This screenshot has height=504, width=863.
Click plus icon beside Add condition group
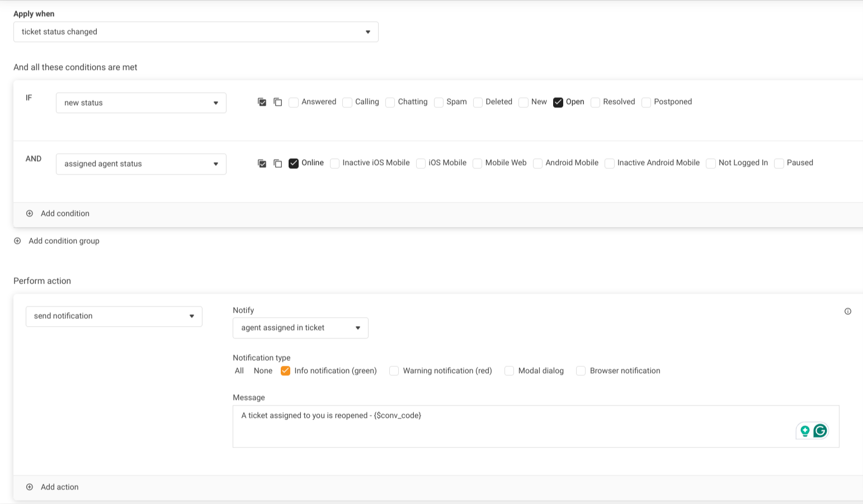pyautogui.click(x=17, y=241)
